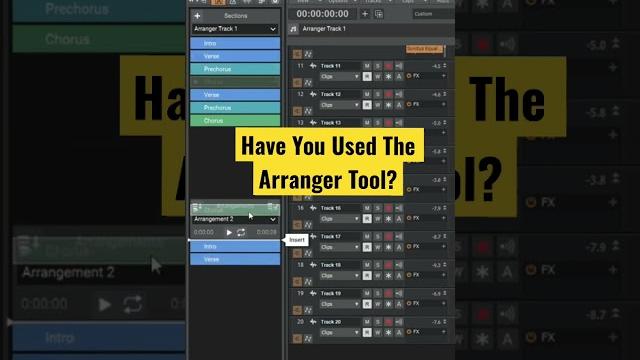This screenshot has width=640, height=360.
Task: Click the Track 11 audio waveform icon
Action: click(x=313, y=66)
